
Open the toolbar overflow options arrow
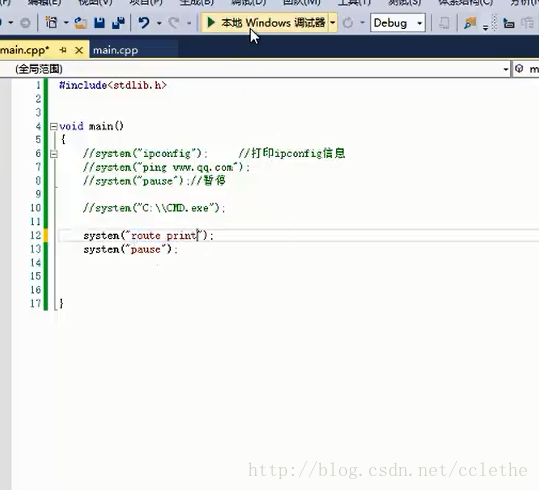pos(485,28)
